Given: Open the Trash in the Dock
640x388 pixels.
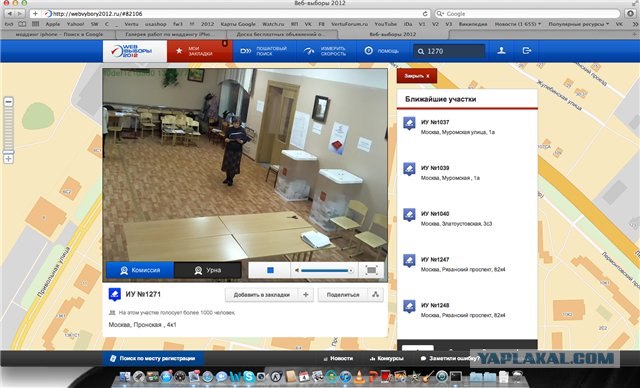Looking at the screenshot, I should click(x=518, y=377).
